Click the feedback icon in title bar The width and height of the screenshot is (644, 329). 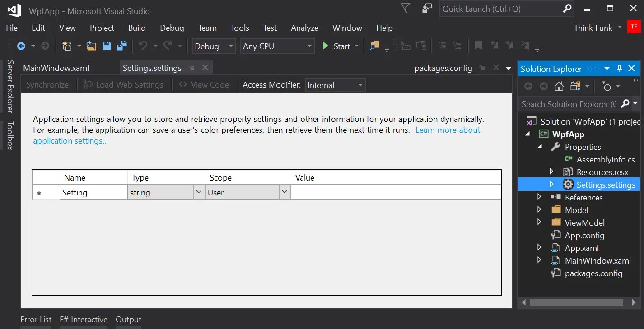click(427, 9)
